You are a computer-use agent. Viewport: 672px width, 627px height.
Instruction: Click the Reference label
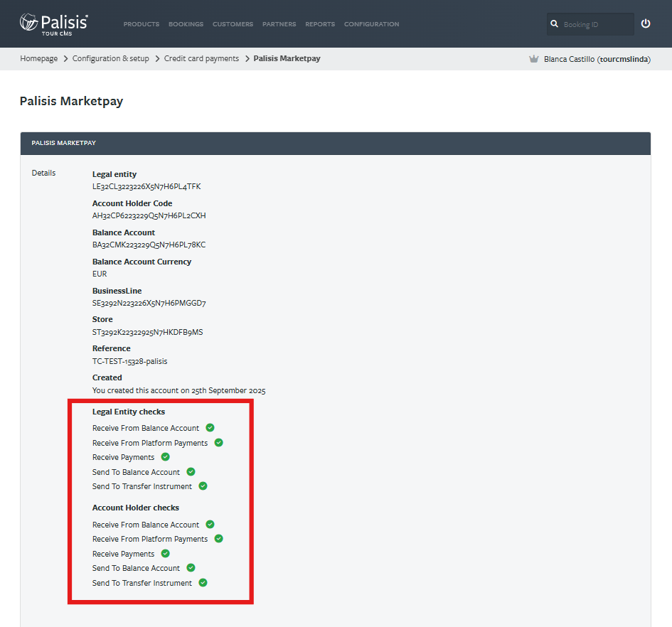pyautogui.click(x=111, y=348)
